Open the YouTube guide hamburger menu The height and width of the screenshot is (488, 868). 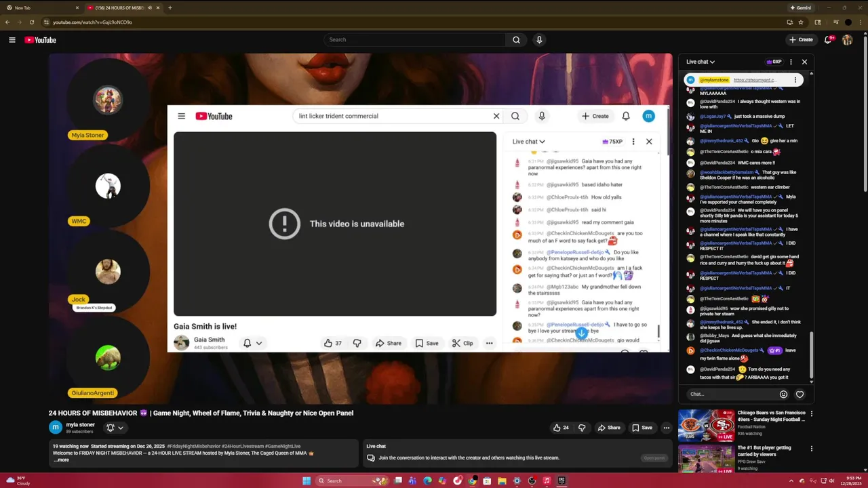12,40
